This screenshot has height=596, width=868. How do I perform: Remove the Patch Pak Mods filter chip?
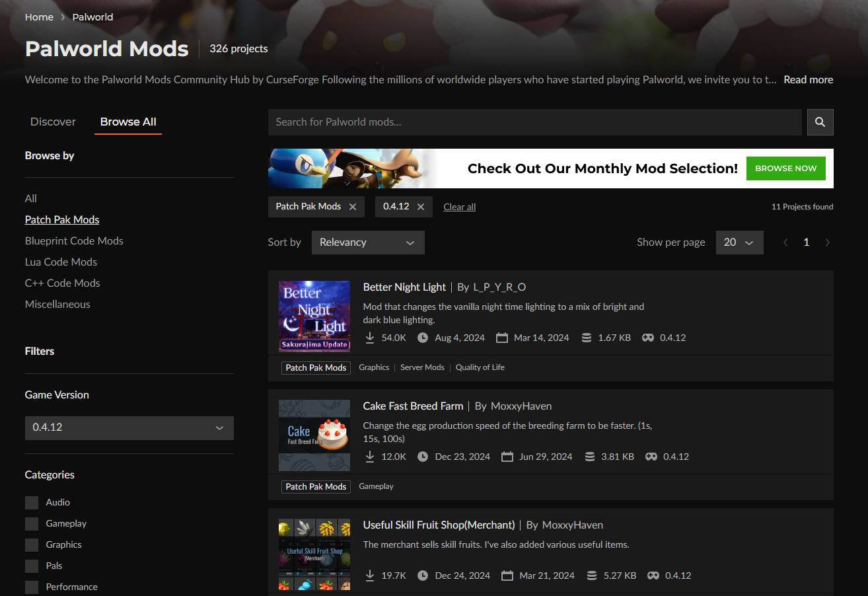353,207
